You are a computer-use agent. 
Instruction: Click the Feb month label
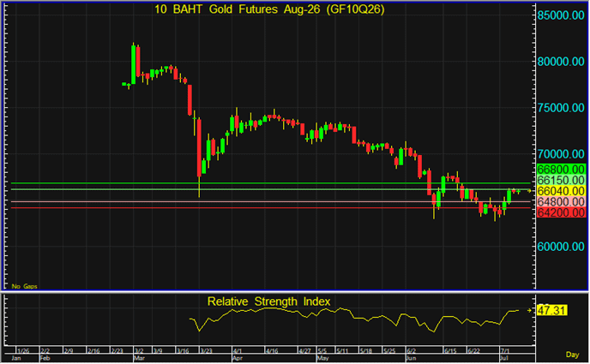pyautogui.click(x=45, y=358)
